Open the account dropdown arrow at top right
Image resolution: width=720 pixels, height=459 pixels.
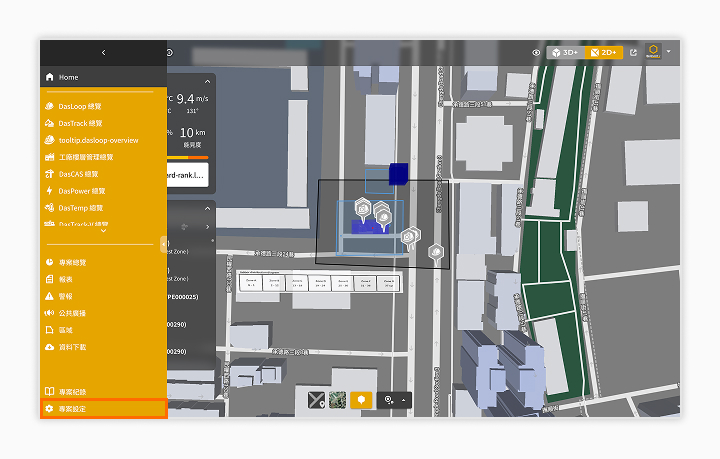point(669,51)
